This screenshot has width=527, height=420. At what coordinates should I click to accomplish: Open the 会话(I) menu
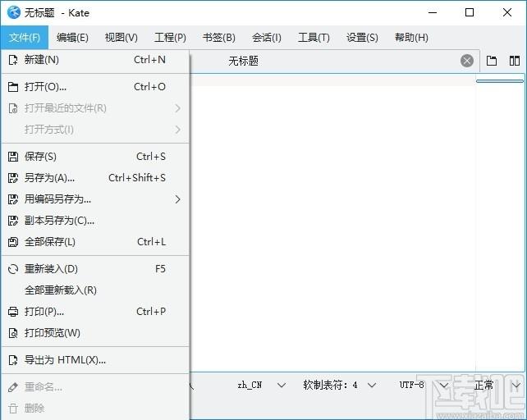(267, 37)
